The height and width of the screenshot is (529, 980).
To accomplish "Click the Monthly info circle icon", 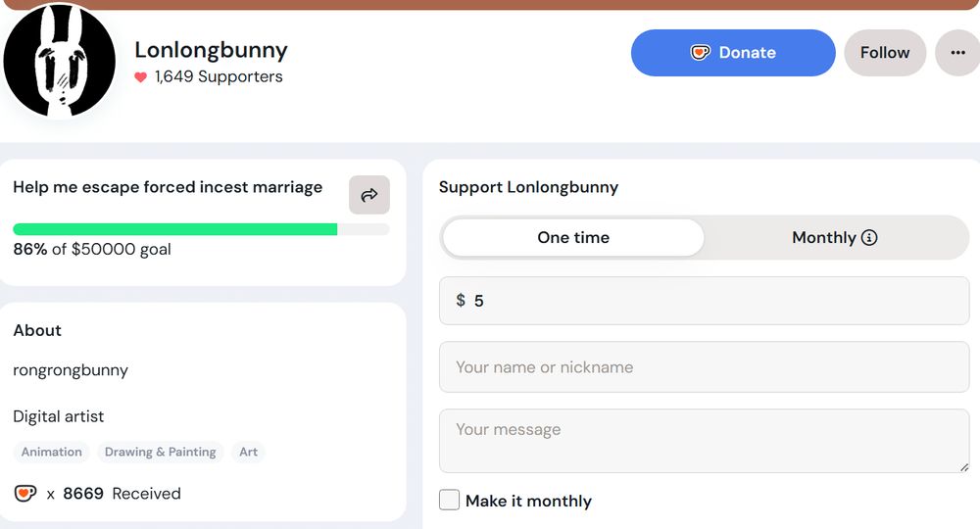I will click(x=869, y=237).
